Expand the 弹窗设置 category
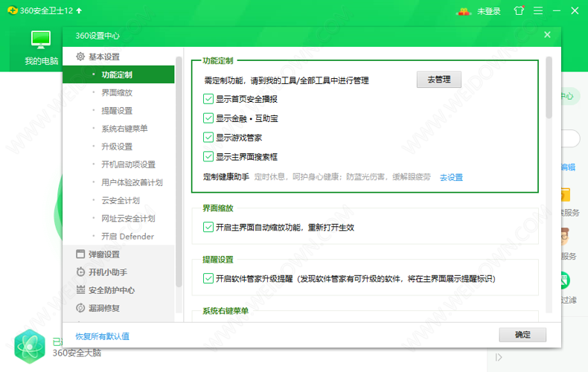The width and height of the screenshot is (588, 372). (x=118, y=254)
